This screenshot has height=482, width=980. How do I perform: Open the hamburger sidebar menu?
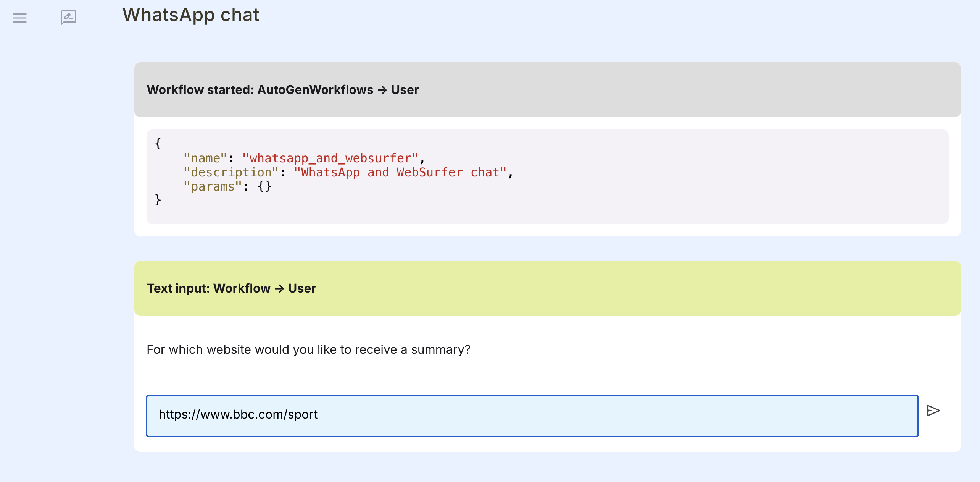[20, 18]
